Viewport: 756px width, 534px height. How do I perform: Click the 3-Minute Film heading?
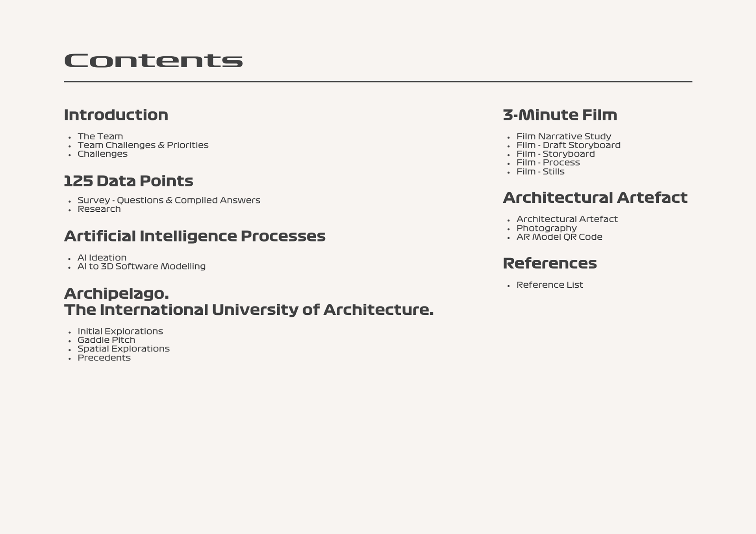(x=560, y=115)
